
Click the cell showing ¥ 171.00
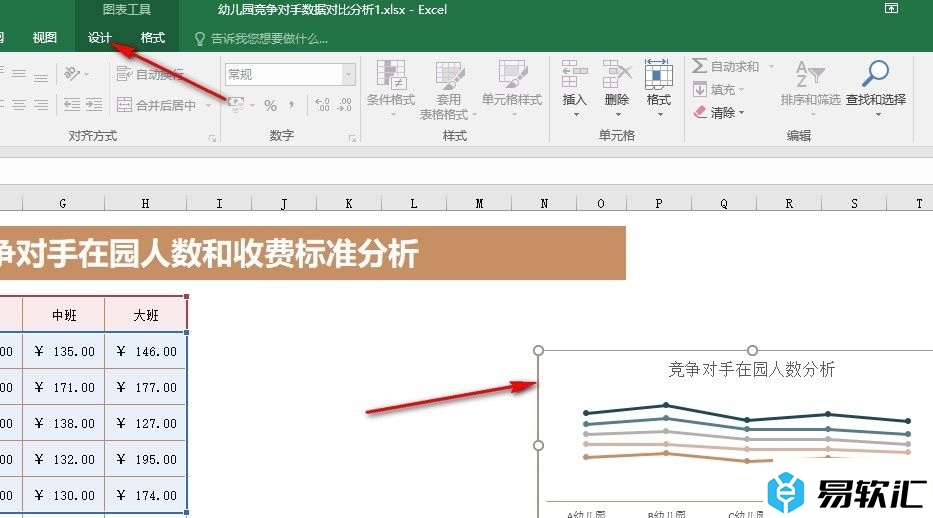pyautogui.click(x=64, y=388)
